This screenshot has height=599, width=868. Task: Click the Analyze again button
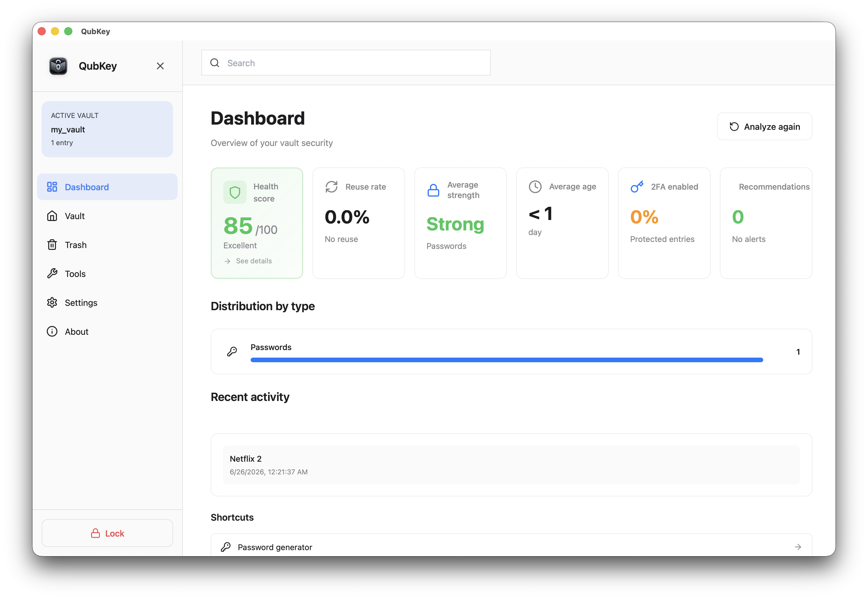[765, 127]
